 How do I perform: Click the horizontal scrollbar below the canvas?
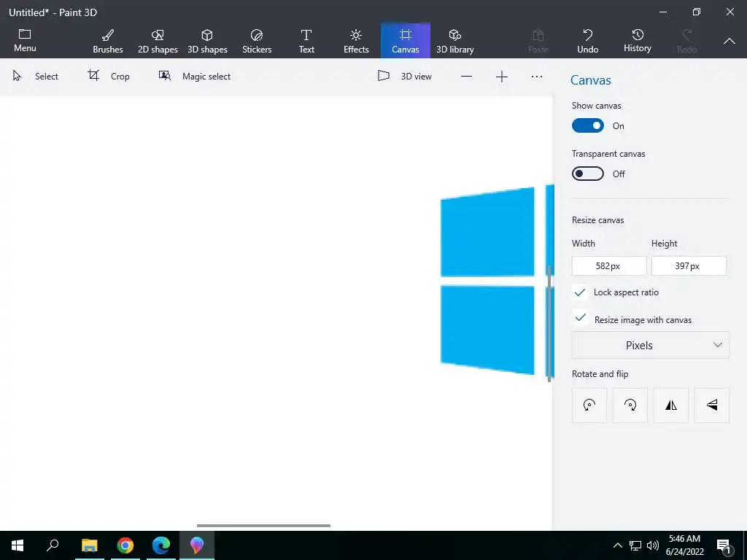click(263, 526)
